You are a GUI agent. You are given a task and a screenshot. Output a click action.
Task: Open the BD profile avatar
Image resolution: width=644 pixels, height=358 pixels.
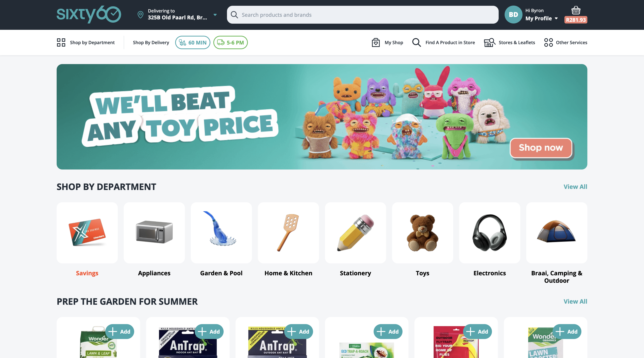click(x=514, y=15)
